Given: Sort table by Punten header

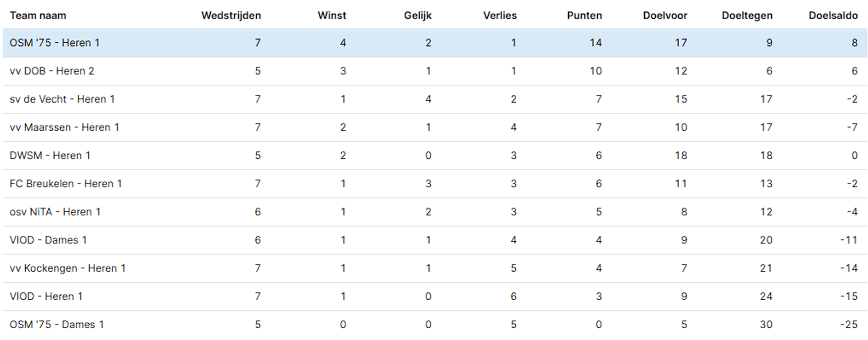Looking at the screenshot, I should [x=584, y=15].
